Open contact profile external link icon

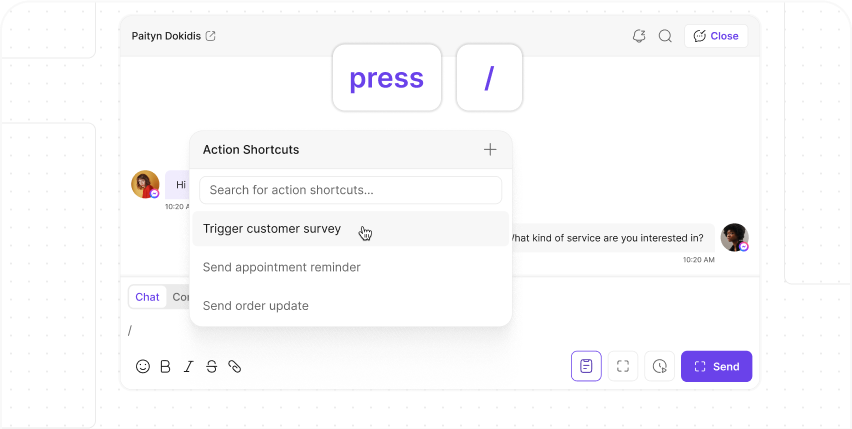(211, 36)
